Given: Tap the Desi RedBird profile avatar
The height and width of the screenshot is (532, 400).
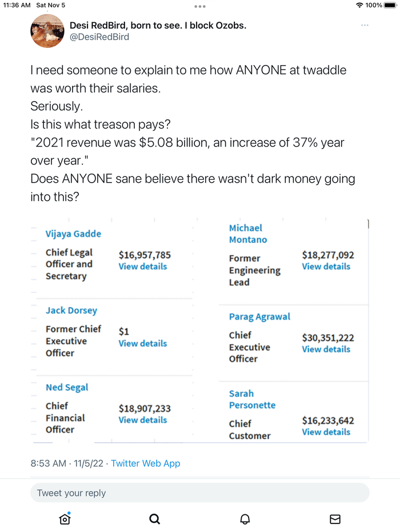Looking at the screenshot, I should [47, 31].
